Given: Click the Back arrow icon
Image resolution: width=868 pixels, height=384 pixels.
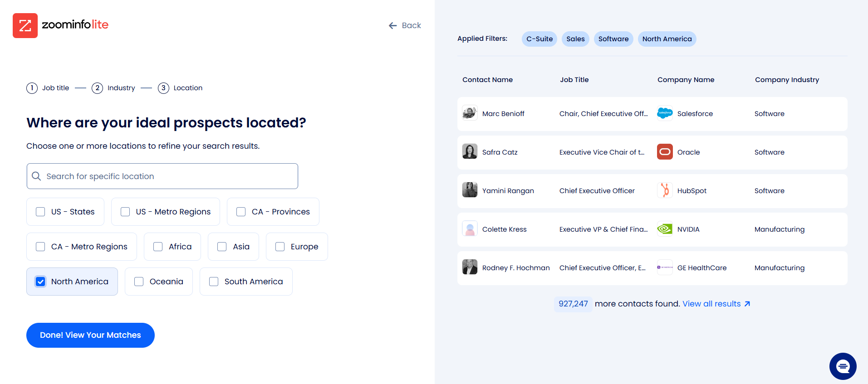Looking at the screenshot, I should click(393, 26).
